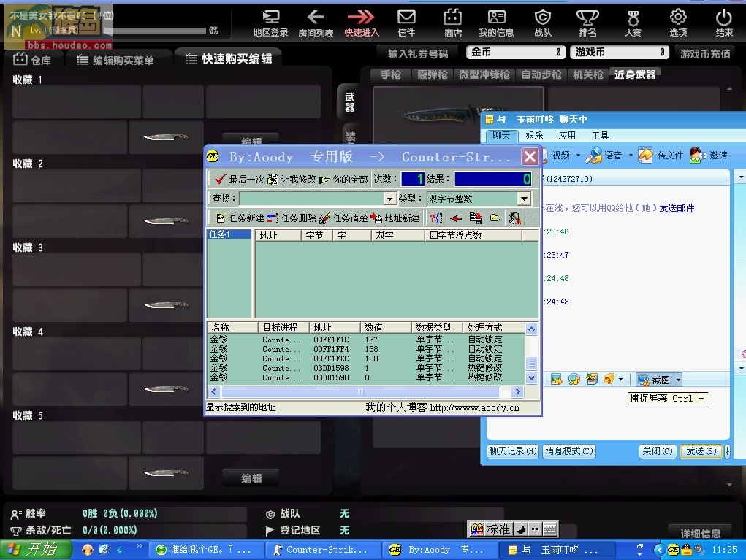746x560 pixels.
Task: Expand 视频 dropdown arrow in QQ chat
Action: click(x=578, y=155)
